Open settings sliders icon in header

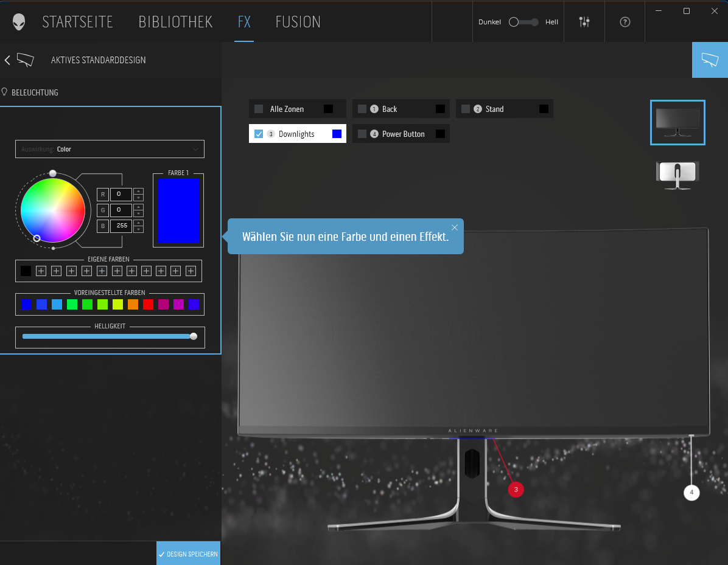coord(584,22)
